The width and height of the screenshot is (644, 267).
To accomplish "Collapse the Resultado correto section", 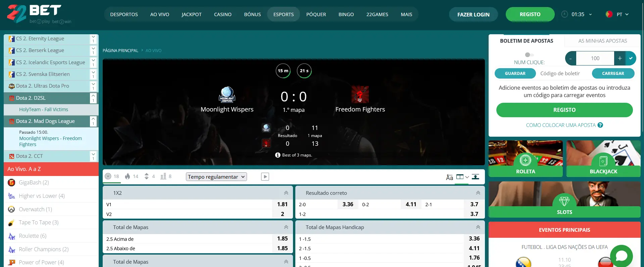I will pyautogui.click(x=478, y=193).
